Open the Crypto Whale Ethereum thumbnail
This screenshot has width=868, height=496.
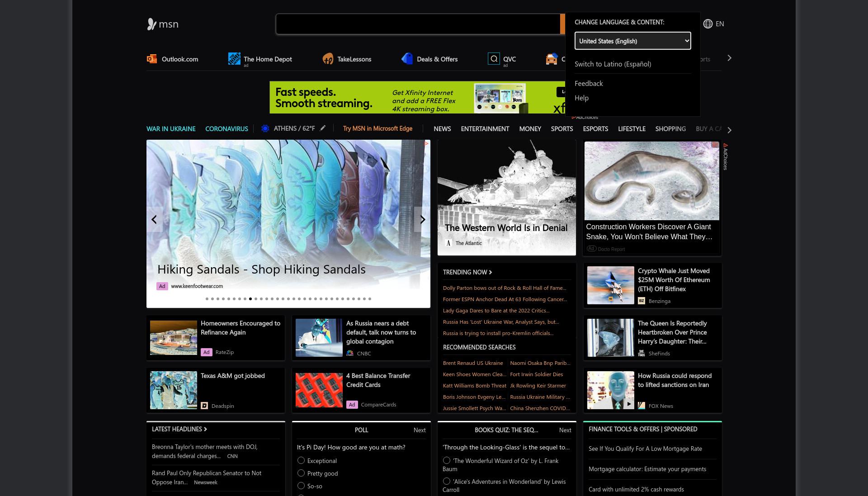pos(610,285)
